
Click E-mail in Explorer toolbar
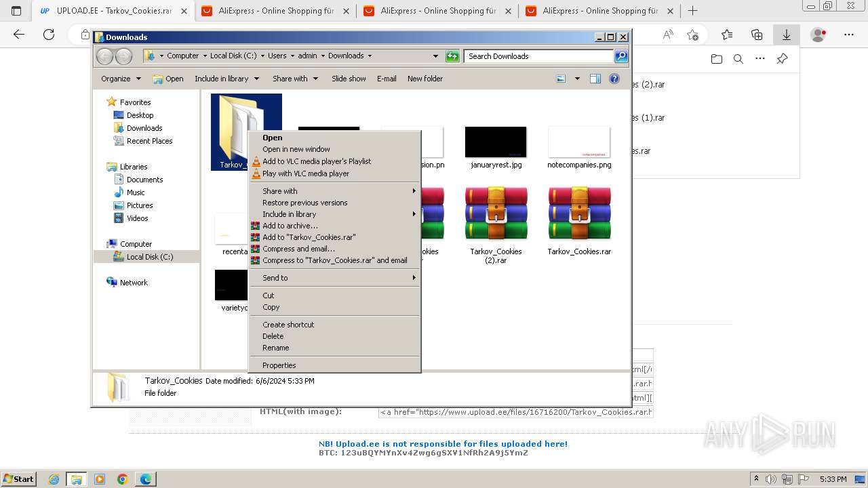click(x=387, y=79)
